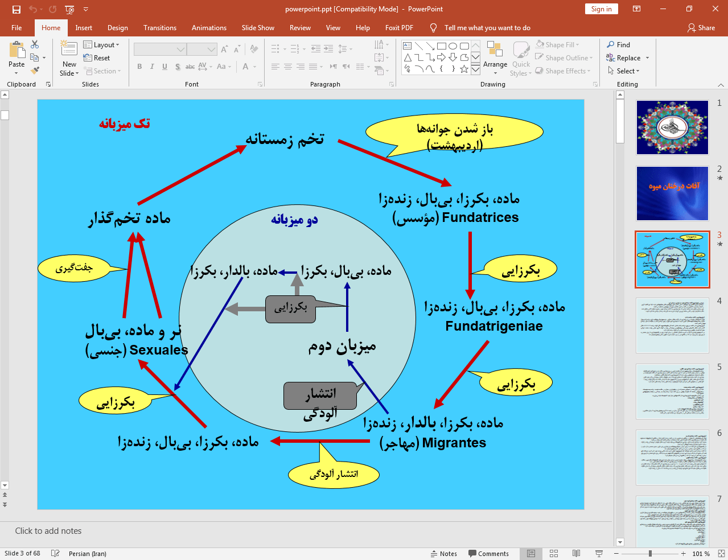Image resolution: width=728 pixels, height=560 pixels.
Task: Switch to the Transitions tab
Action: (x=160, y=27)
